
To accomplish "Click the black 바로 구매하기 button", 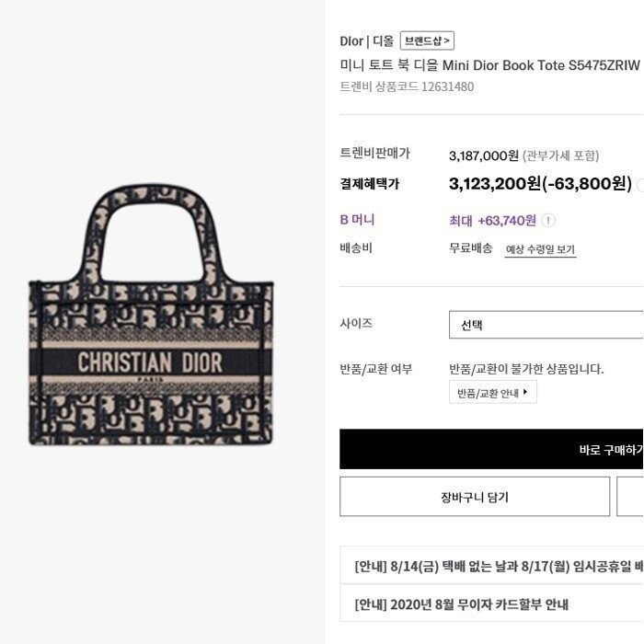I will pyautogui.click(x=491, y=449).
